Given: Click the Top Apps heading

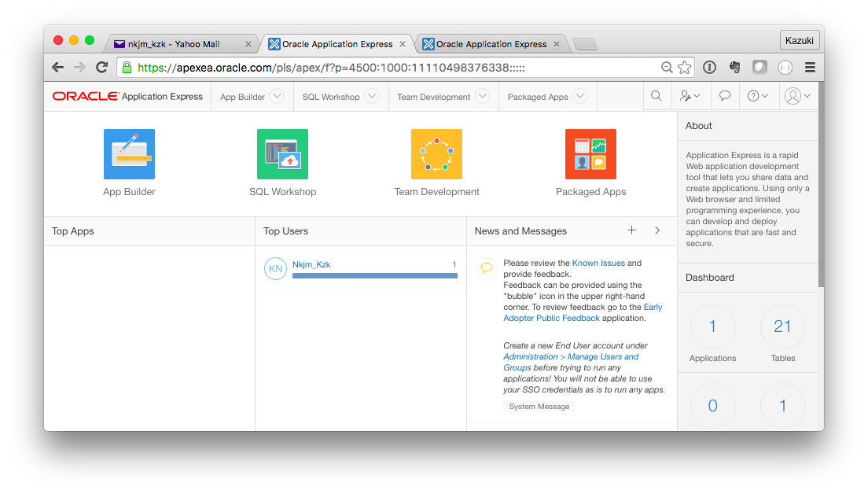Looking at the screenshot, I should [72, 231].
